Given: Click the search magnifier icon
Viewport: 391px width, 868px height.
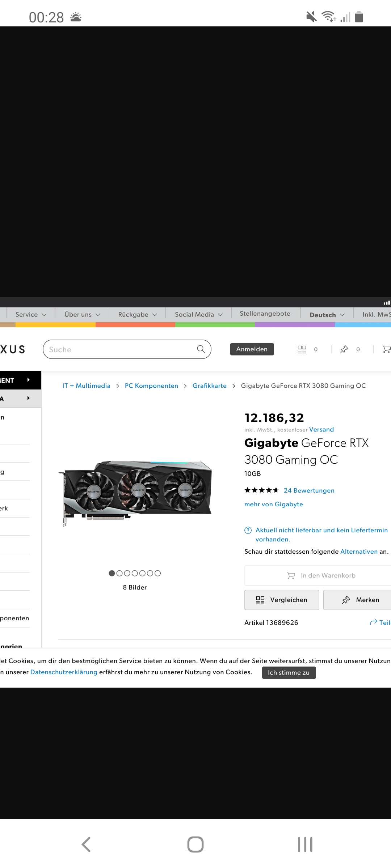Looking at the screenshot, I should tap(201, 349).
